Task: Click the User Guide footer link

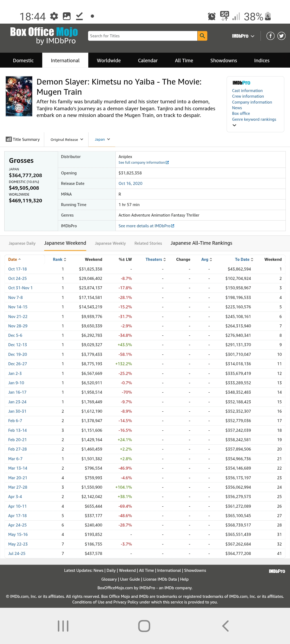Action: click(130, 579)
